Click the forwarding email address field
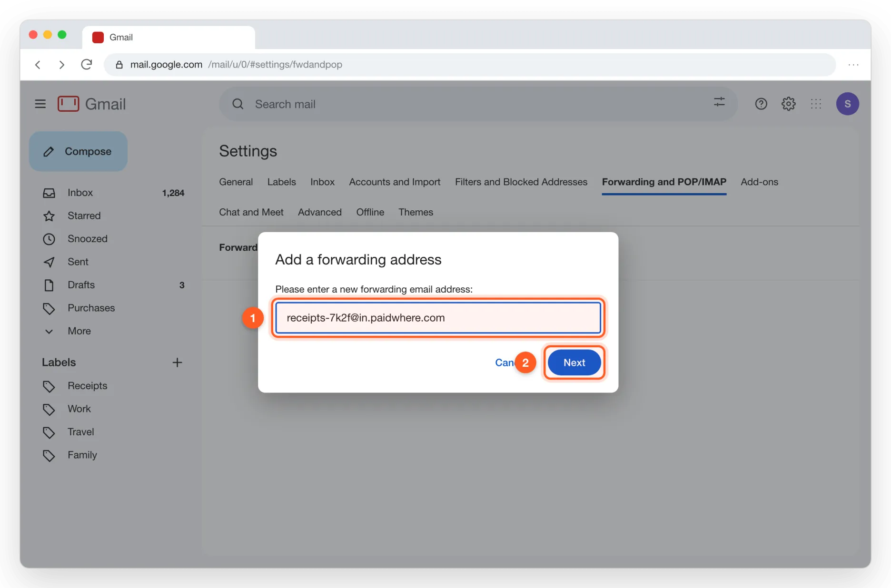Viewport: 891px width, 588px height. click(x=438, y=318)
